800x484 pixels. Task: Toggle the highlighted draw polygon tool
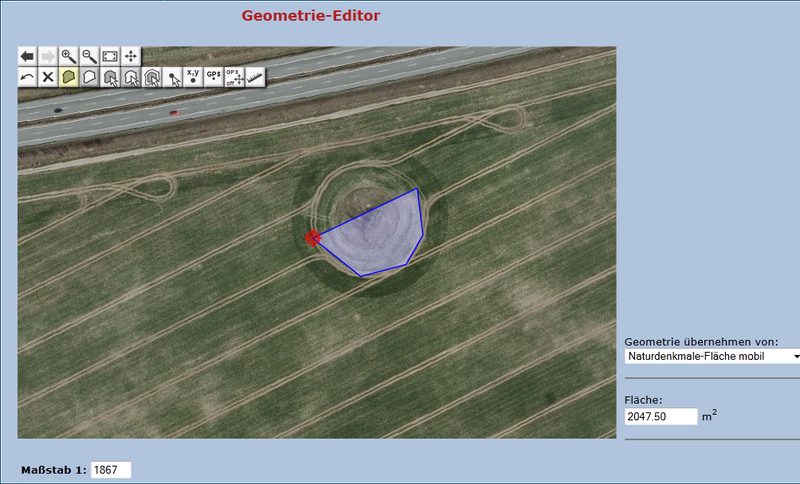[69, 76]
